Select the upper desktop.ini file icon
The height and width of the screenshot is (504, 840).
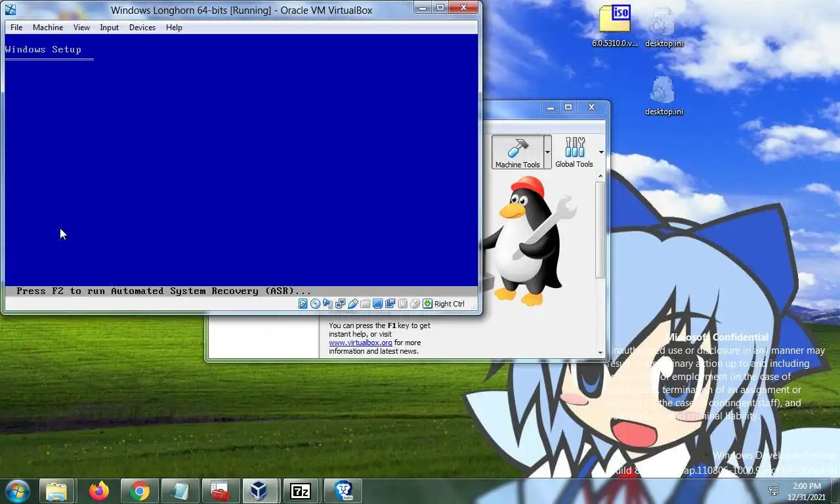tap(663, 28)
